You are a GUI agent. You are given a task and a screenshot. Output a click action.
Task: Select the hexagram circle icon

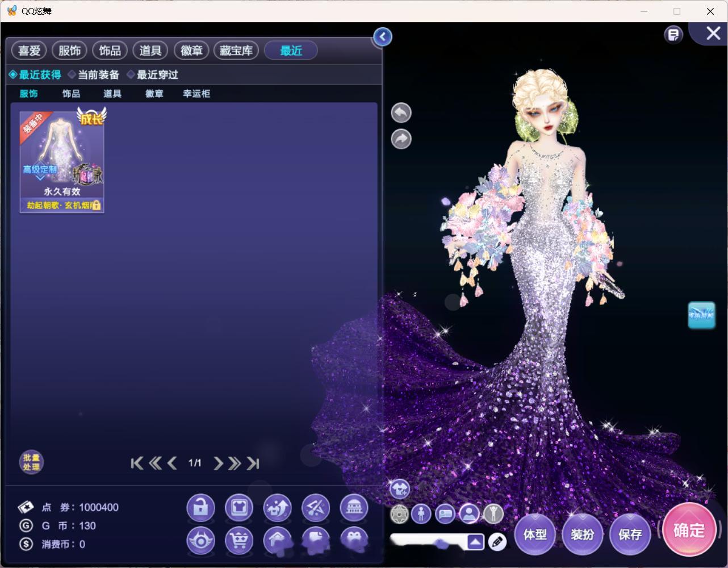click(400, 514)
